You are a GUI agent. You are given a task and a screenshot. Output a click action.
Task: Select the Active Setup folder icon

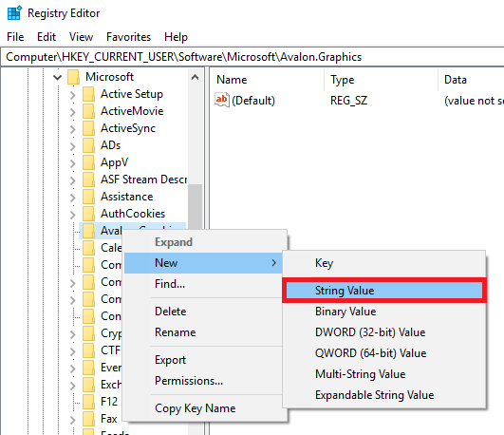[x=88, y=94]
